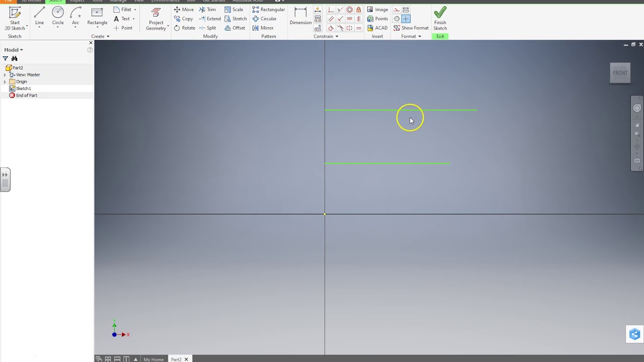Select the Rectangle tool

[x=97, y=15]
